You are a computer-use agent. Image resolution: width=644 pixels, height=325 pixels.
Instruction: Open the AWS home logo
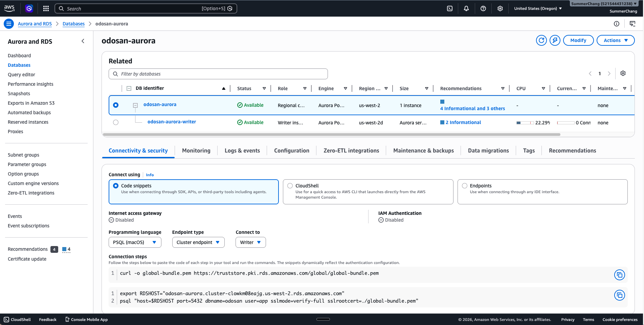9,8
